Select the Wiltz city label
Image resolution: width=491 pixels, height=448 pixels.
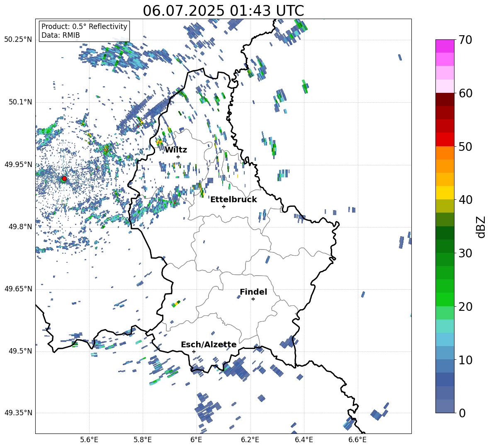[176, 150]
